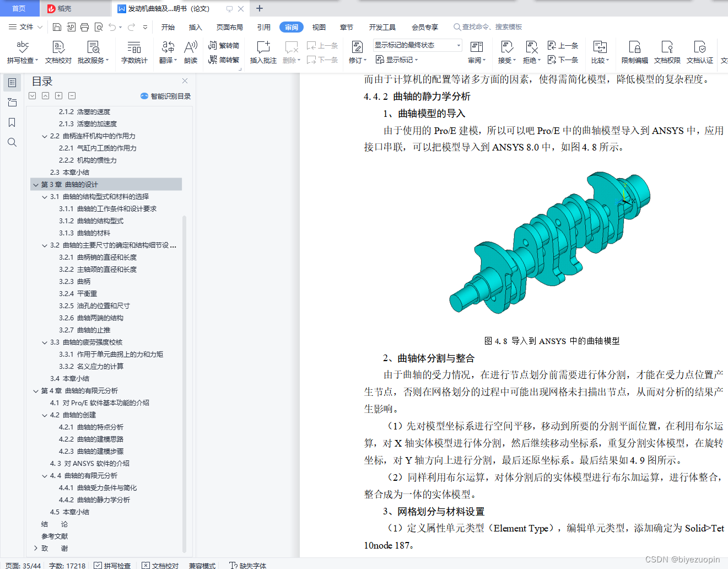This screenshot has height=569, width=728.
Task: Accept the change (接受)
Action: (507, 52)
